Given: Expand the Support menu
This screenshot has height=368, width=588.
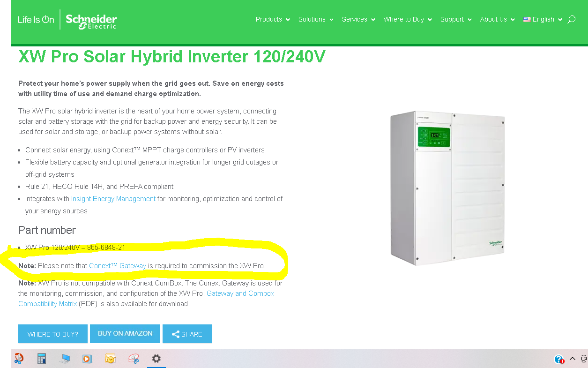Looking at the screenshot, I should click(x=456, y=19).
